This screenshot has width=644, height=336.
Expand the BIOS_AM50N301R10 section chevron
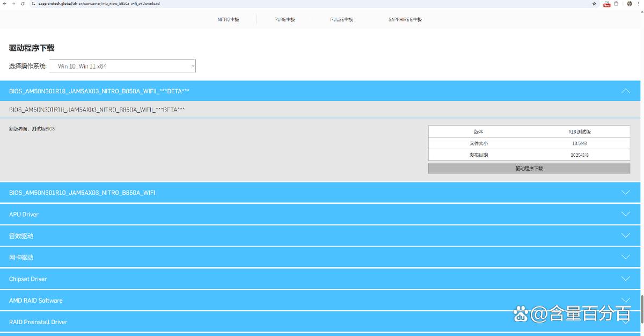[x=625, y=192]
